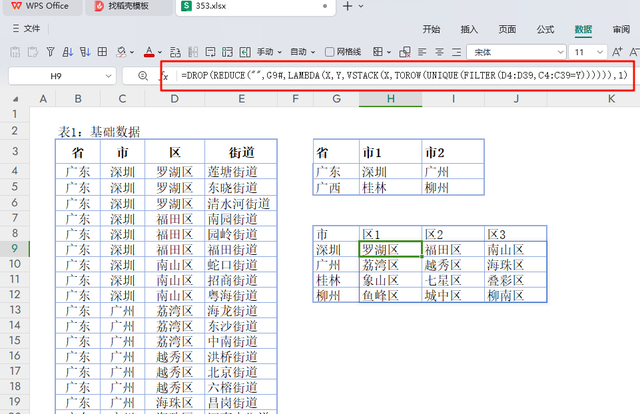Switch to the 353.xlsx document tab
Image resolution: width=640 pixels, height=414 pixels.
(x=256, y=6)
